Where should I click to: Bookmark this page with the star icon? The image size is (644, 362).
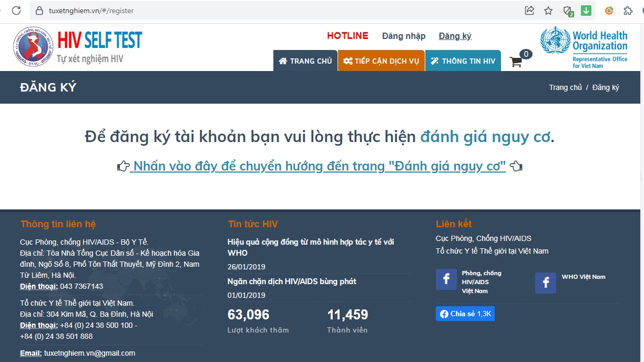pos(548,11)
